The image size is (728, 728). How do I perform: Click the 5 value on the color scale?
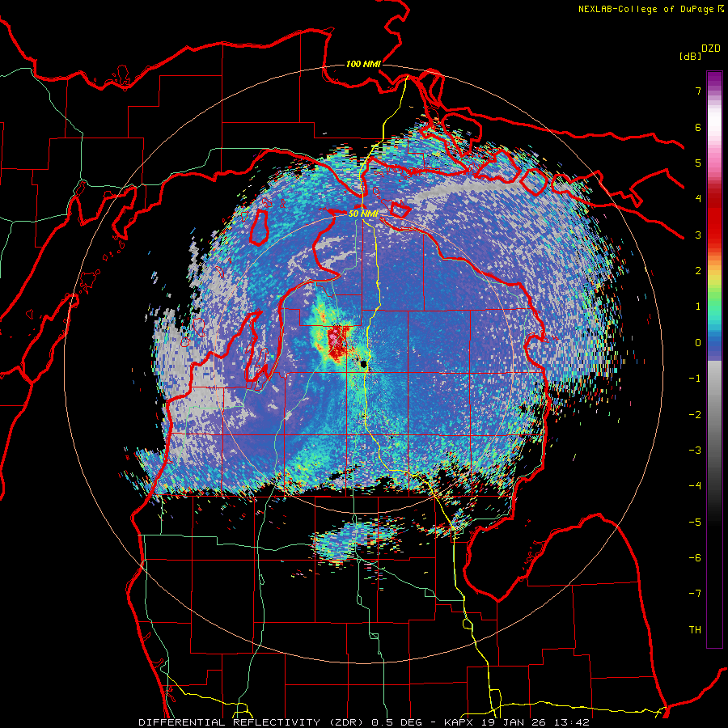pos(698,163)
